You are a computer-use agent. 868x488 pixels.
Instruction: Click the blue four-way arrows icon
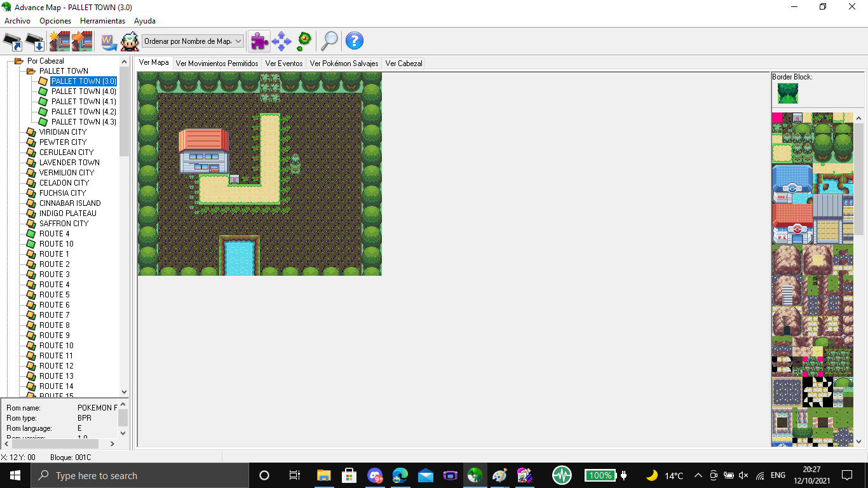(281, 41)
